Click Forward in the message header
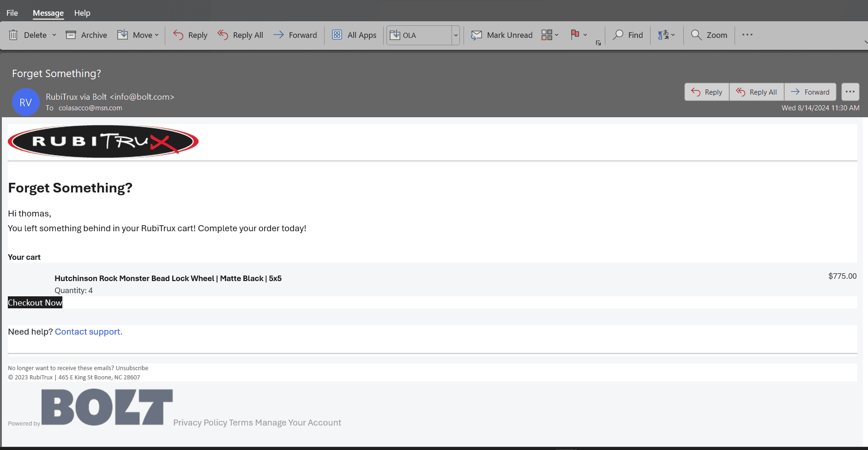Image resolution: width=868 pixels, height=450 pixels. pyautogui.click(x=810, y=92)
